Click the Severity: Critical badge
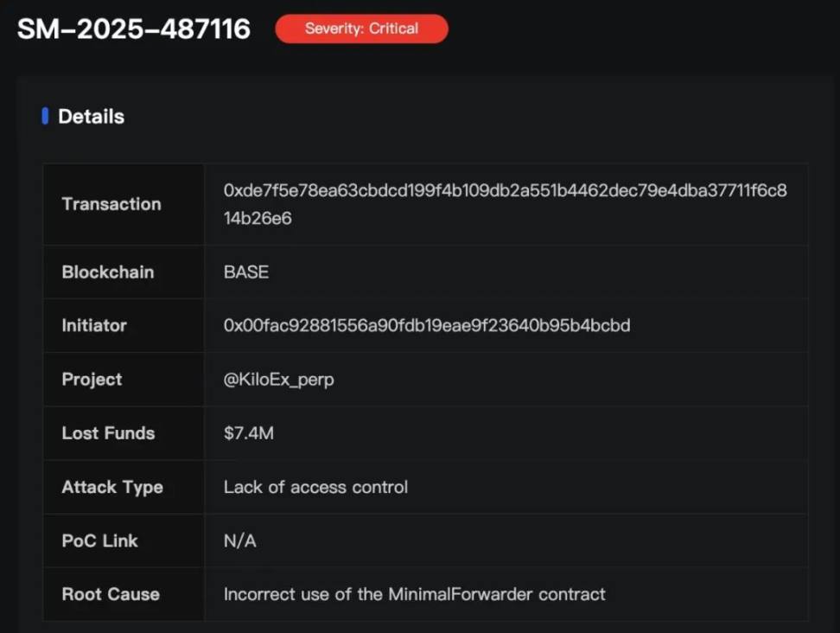 point(361,29)
